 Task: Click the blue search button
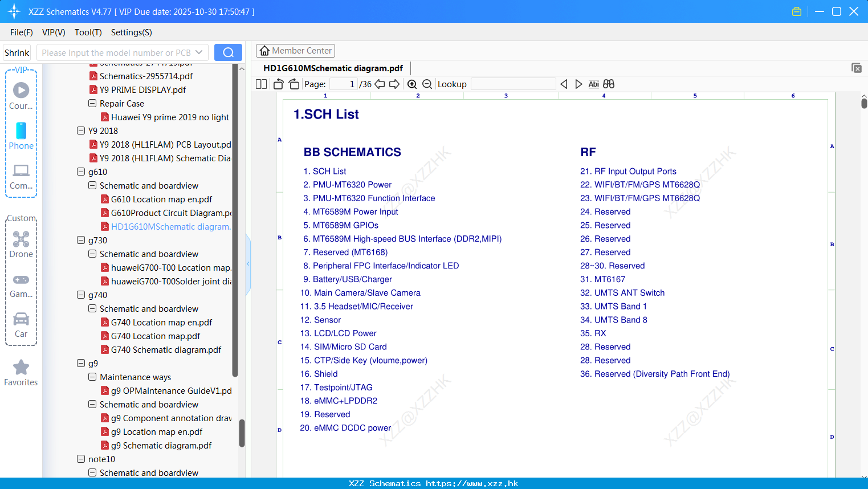(228, 52)
